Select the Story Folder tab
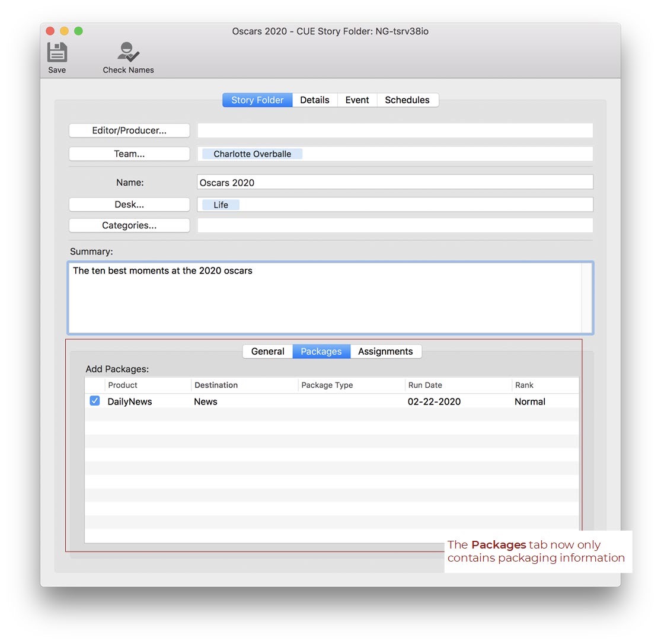The image size is (661, 644). pos(257,100)
